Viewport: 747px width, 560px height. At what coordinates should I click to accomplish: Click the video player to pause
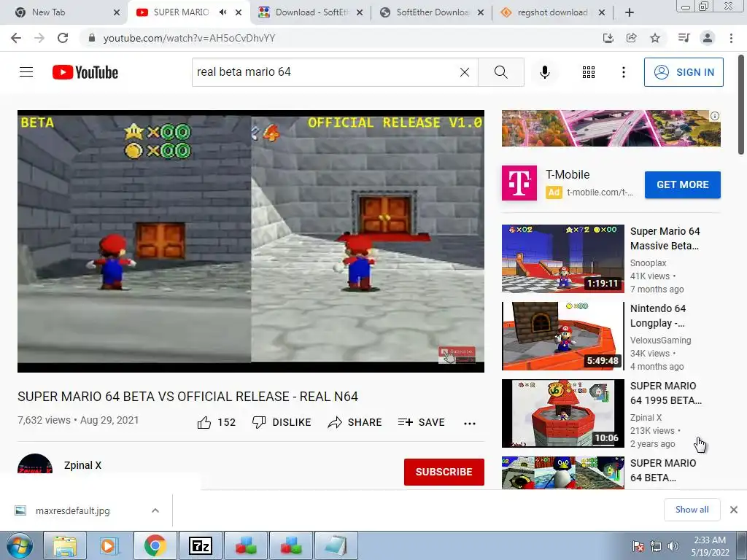pos(251,241)
